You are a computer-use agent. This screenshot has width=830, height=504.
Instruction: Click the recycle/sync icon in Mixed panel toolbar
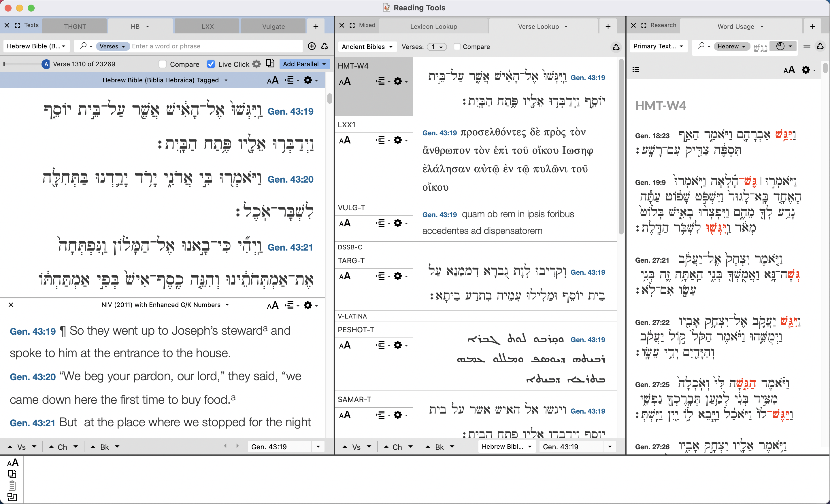[616, 47]
